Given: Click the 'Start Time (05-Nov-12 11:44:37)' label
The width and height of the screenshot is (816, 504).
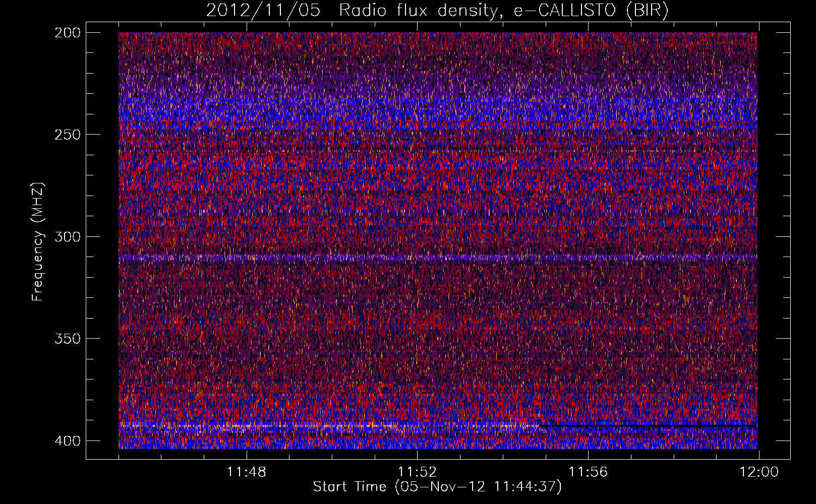Looking at the screenshot, I should point(437,487).
